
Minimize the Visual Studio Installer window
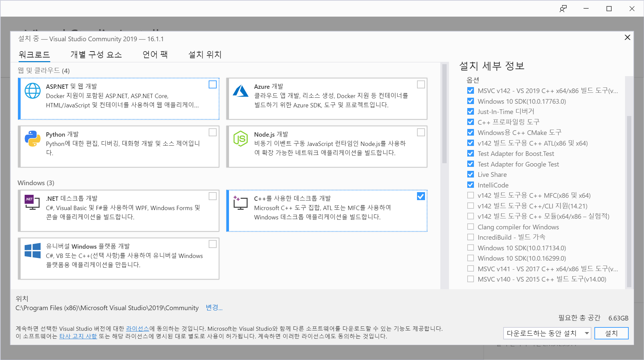(x=586, y=9)
